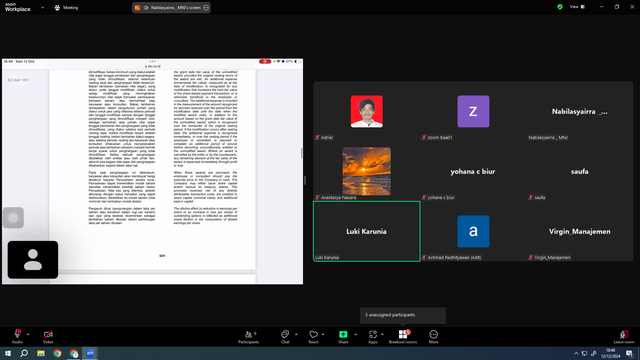Start video with the Video button

(x=48, y=336)
